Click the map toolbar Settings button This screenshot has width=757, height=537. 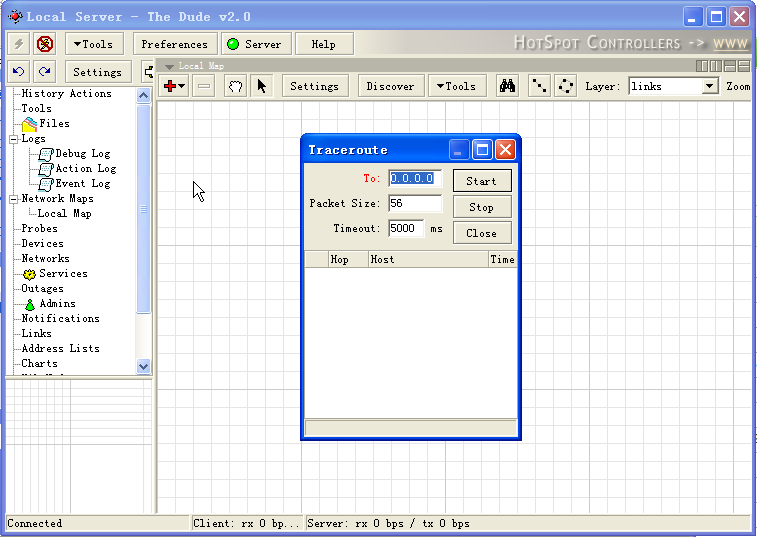tap(315, 86)
